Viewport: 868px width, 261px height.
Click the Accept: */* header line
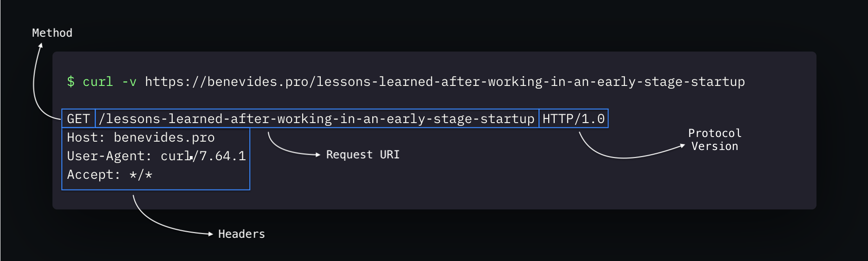[110, 175]
